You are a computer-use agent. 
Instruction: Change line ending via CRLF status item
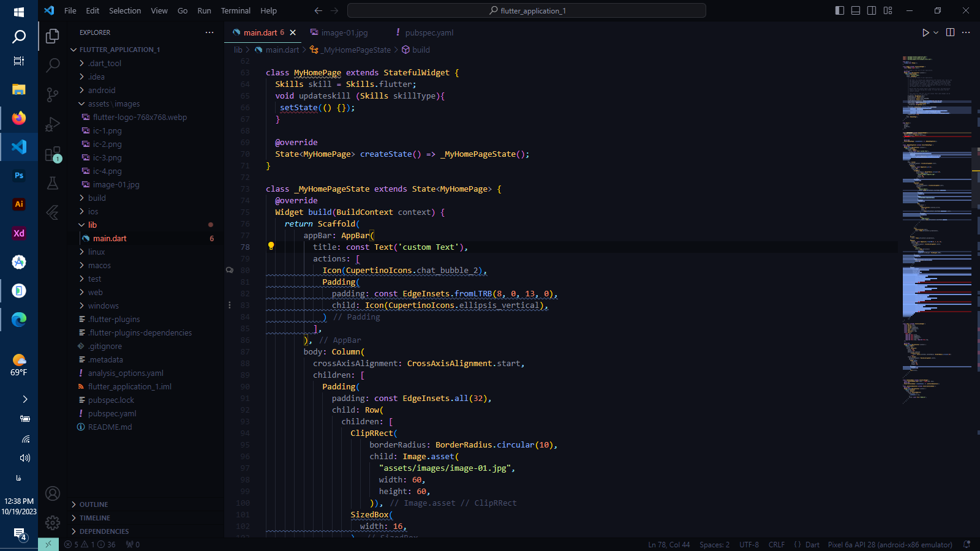(777, 544)
